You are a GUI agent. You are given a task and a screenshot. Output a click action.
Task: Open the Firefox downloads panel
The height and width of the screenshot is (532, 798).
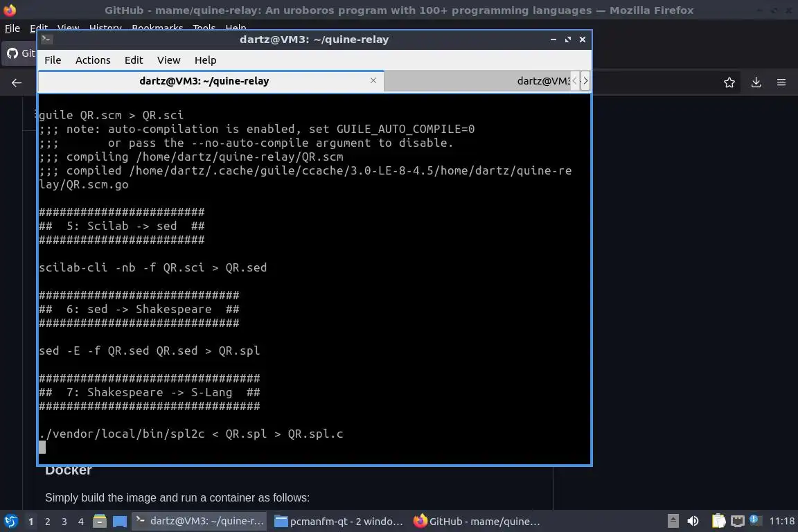756,82
